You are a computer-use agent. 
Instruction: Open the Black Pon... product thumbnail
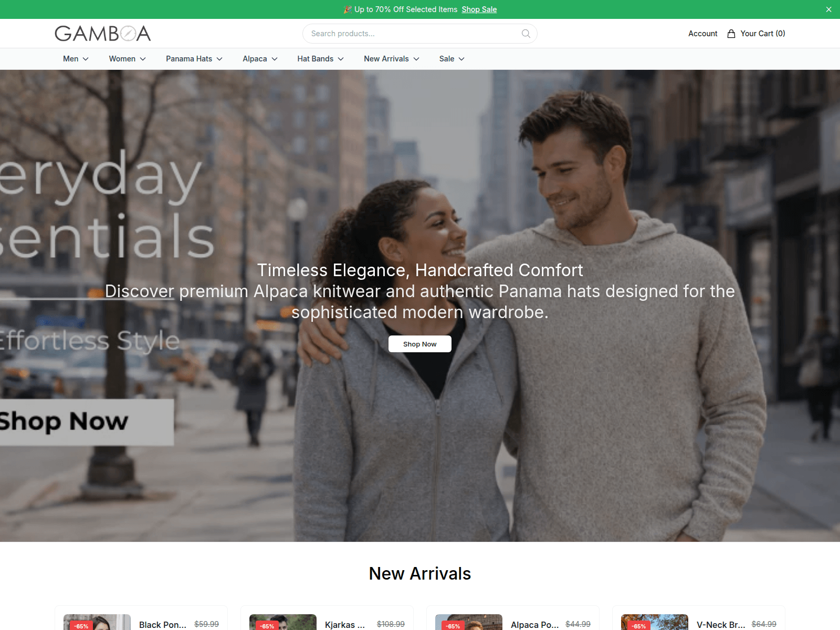97,622
